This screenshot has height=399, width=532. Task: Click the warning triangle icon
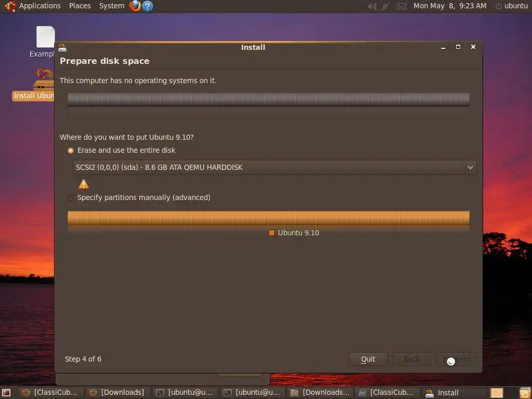tap(84, 184)
